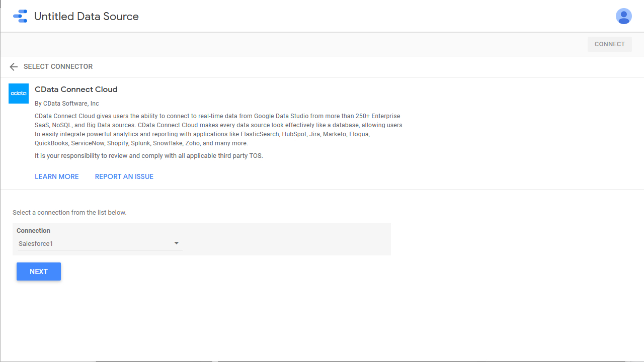The height and width of the screenshot is (362, 644).
Task: Click the CData Connect Cloud heading
Action: (x=76, y=89)
